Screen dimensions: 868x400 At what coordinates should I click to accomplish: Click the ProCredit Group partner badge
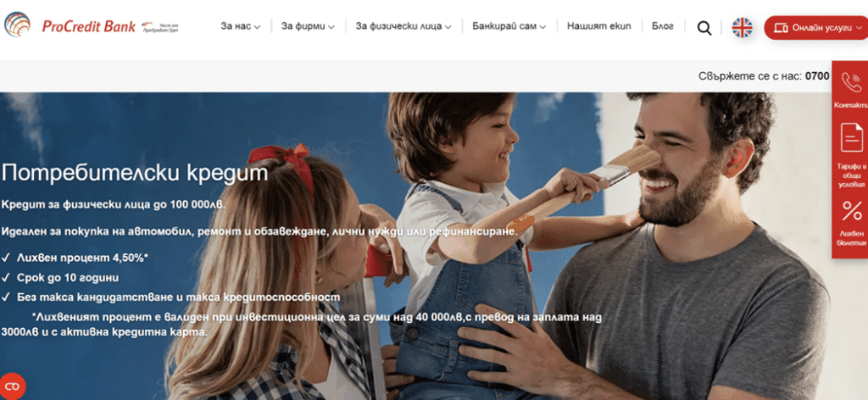(x=160, y=26)
